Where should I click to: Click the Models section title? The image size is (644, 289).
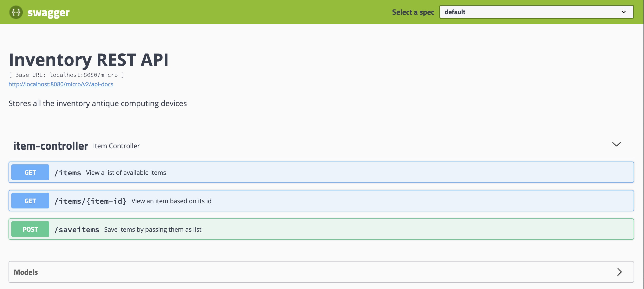pos(26,272)
